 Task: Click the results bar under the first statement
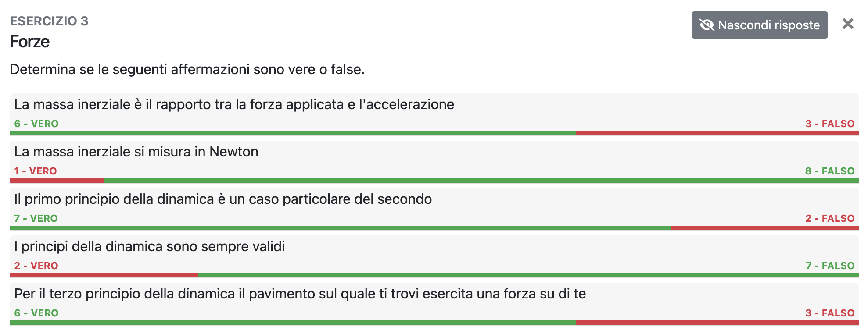434,132
